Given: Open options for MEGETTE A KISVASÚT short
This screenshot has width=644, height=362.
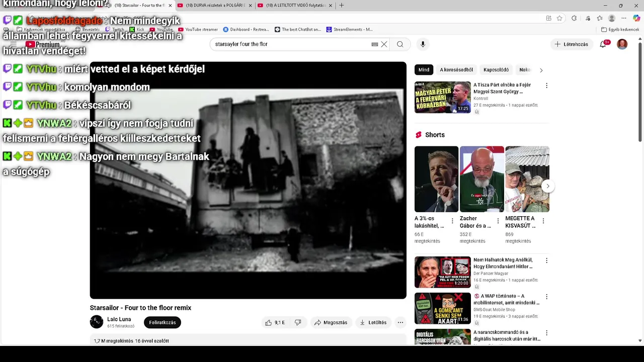Looking at the screenshot, I should [543, 221].
